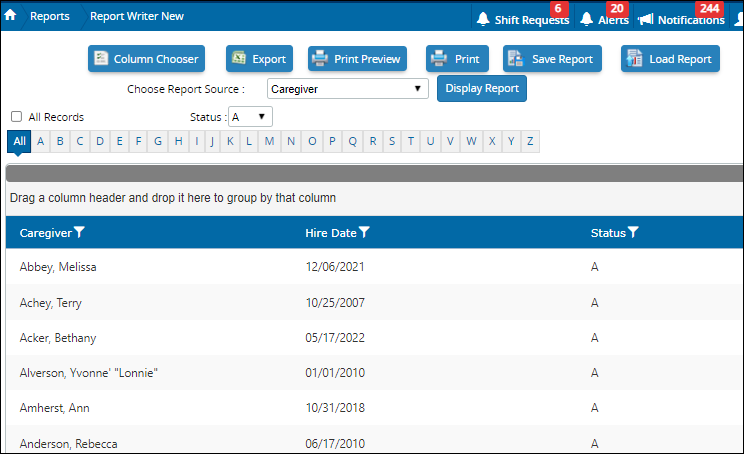Filter by letter V tab
744x454 pixels.
point(450,141)
